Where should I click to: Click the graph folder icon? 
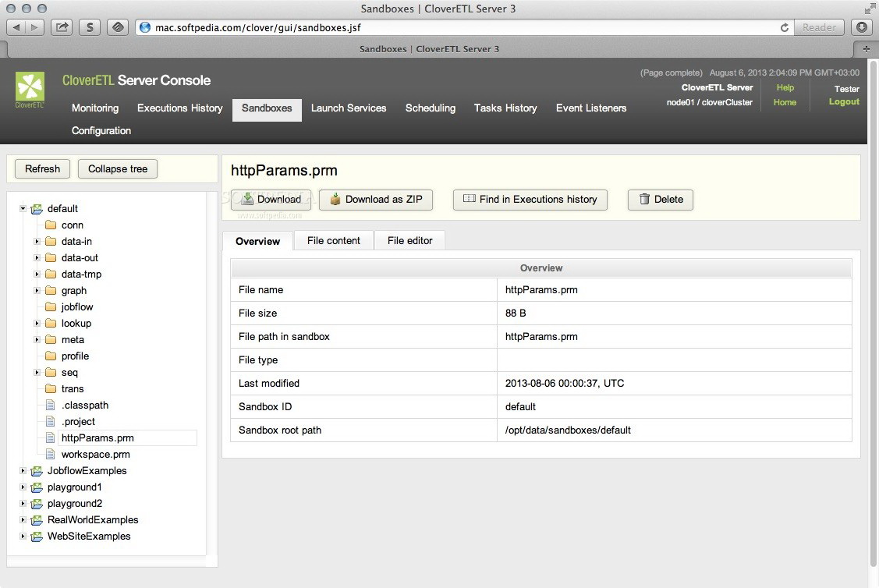point(51,290)
